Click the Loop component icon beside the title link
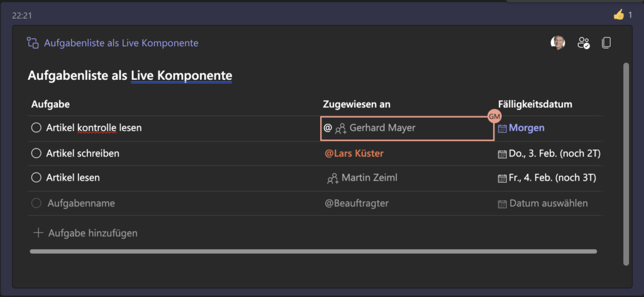644x297 pixels. click(x=33, y=43)
